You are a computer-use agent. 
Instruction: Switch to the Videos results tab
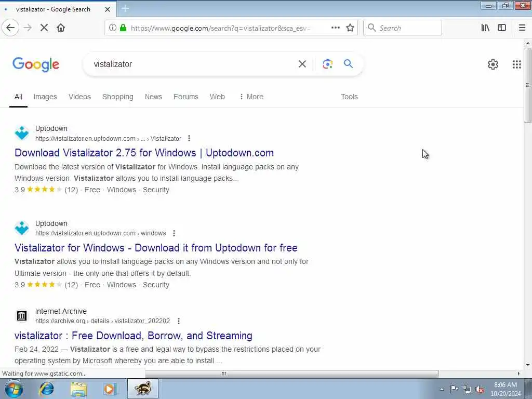(79, 97)
